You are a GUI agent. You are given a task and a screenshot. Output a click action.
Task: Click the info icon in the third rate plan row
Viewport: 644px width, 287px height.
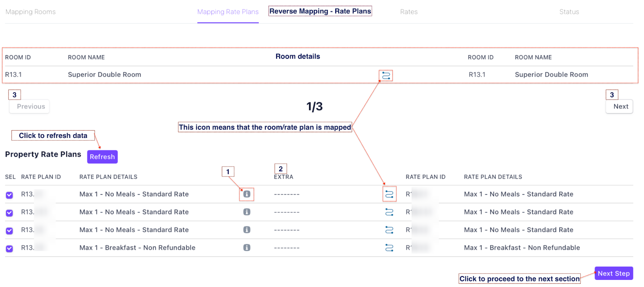[247, 230]
